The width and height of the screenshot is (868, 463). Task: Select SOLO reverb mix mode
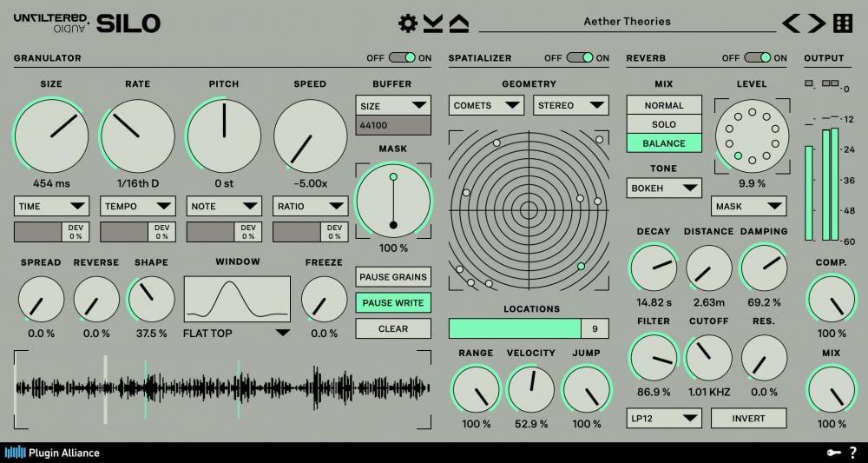point(664,124)
